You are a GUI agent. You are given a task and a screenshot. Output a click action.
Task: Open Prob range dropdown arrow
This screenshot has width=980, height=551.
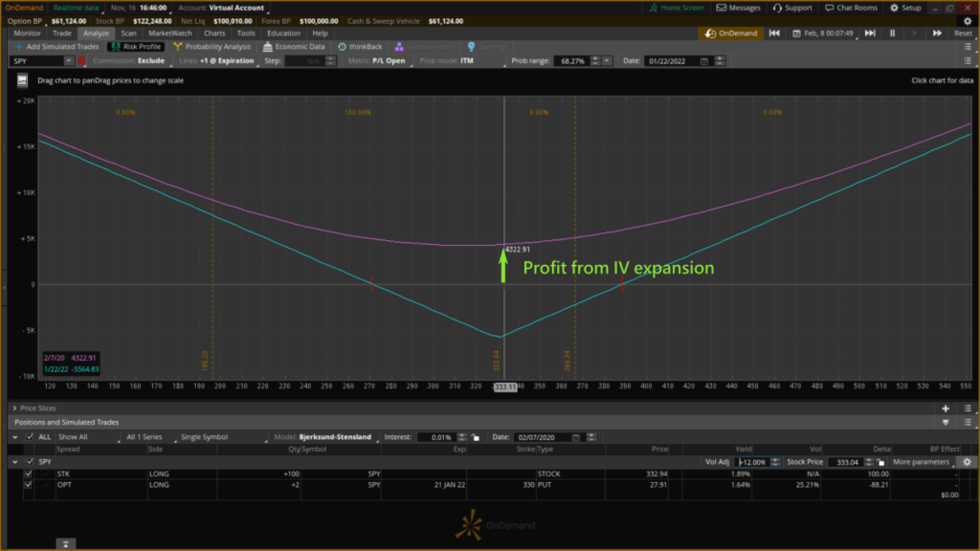(607, 60)
